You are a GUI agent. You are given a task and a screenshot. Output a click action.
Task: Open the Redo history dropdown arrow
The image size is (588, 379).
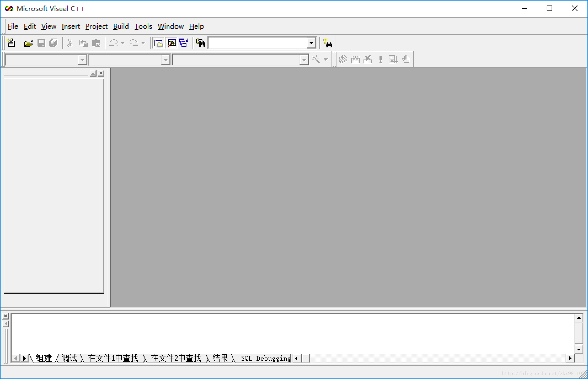pyautogui.click(x=143, y=43)
